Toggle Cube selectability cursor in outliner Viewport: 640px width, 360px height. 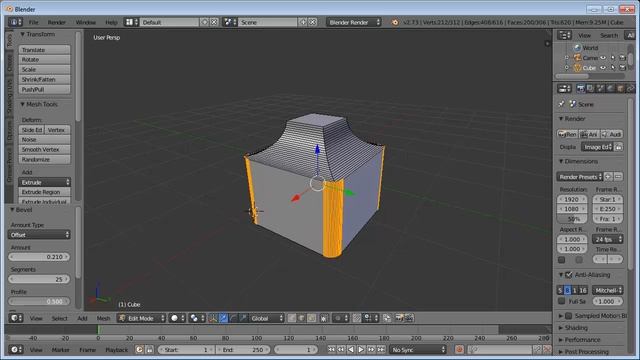[x=613, y=68]
